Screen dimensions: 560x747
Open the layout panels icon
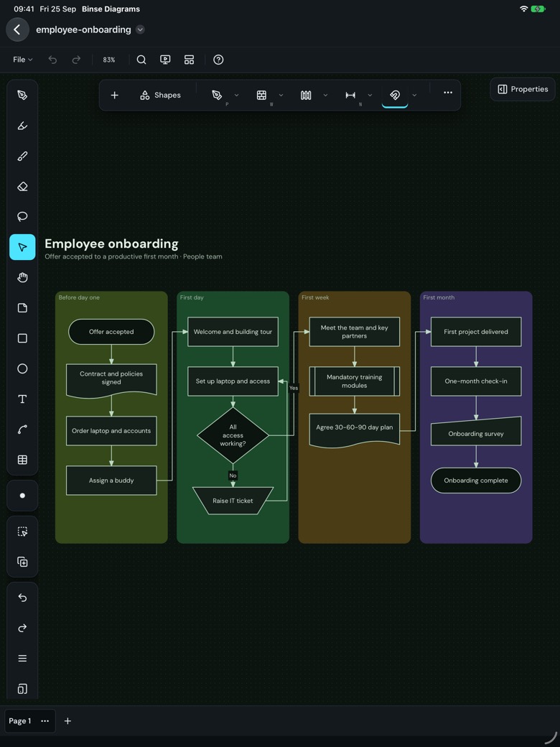tap(189, 60)
